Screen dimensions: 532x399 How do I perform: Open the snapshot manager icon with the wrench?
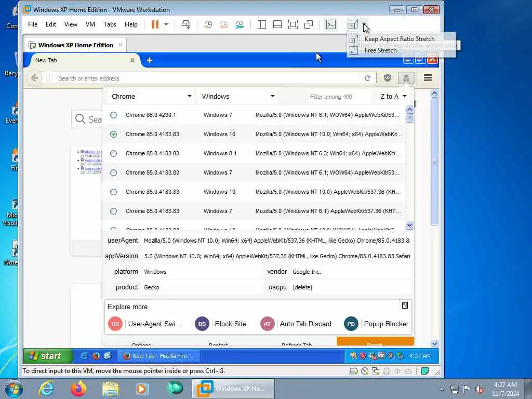240,24
